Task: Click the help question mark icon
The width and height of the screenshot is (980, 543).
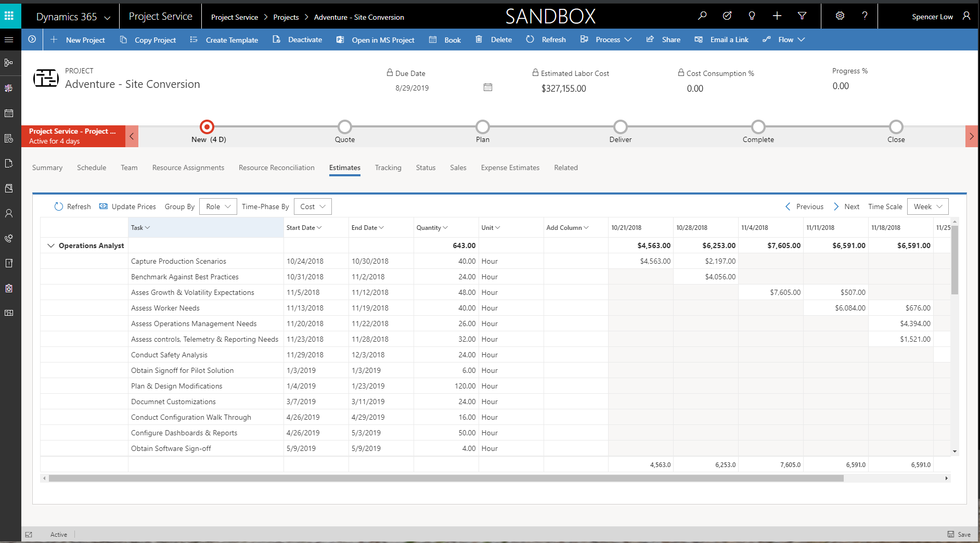Action: 865,16
